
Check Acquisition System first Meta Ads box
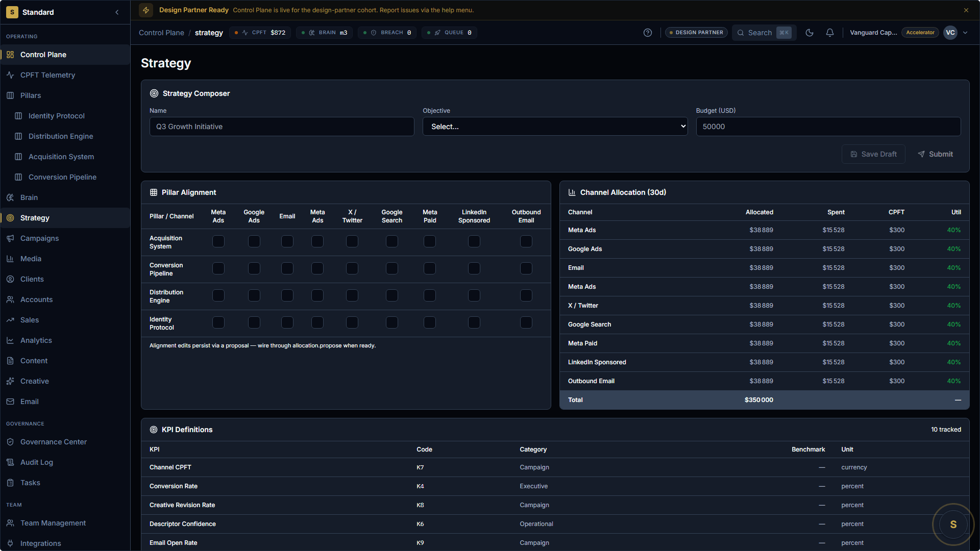click(218, 241)
